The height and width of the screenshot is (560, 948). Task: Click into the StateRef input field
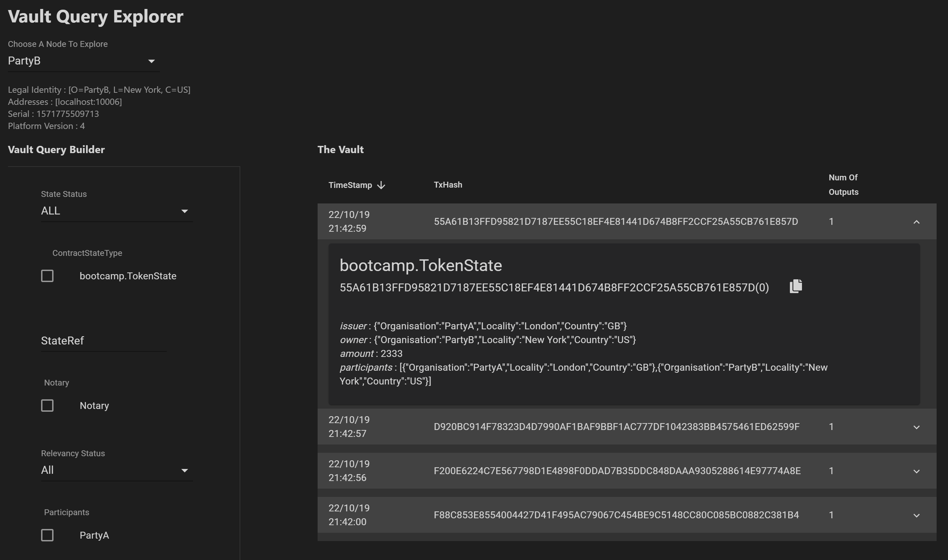point(104,341)
